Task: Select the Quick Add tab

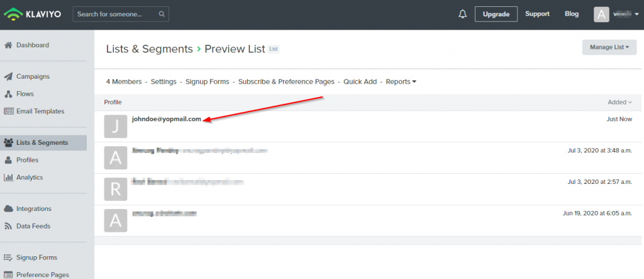Action: pyautogui.click(x=360, y=81)
